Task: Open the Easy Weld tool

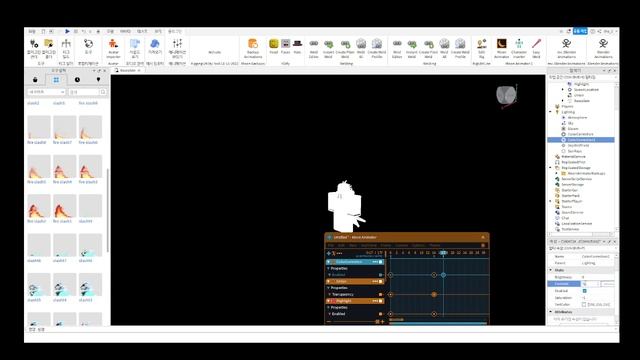Action: coord(536,48)
